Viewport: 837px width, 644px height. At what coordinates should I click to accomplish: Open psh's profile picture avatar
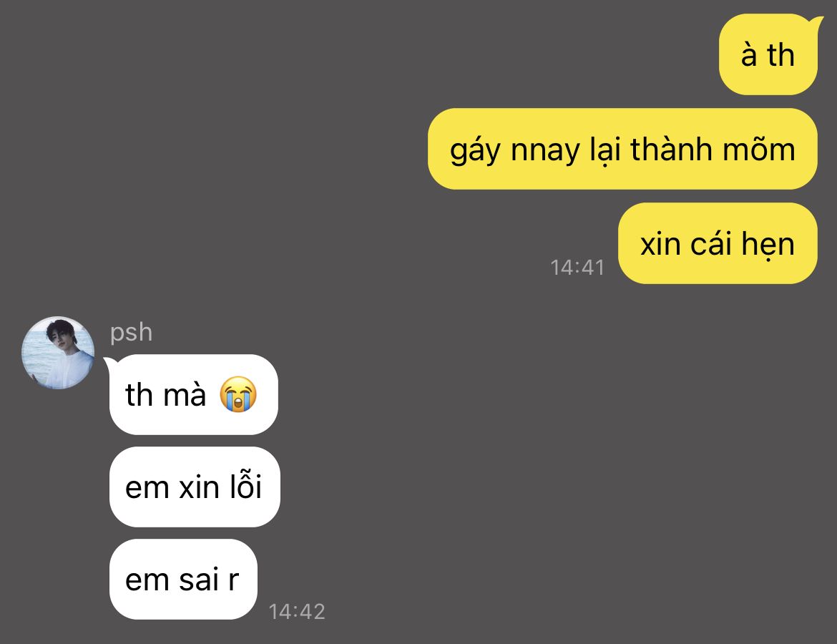click(58, 353)
